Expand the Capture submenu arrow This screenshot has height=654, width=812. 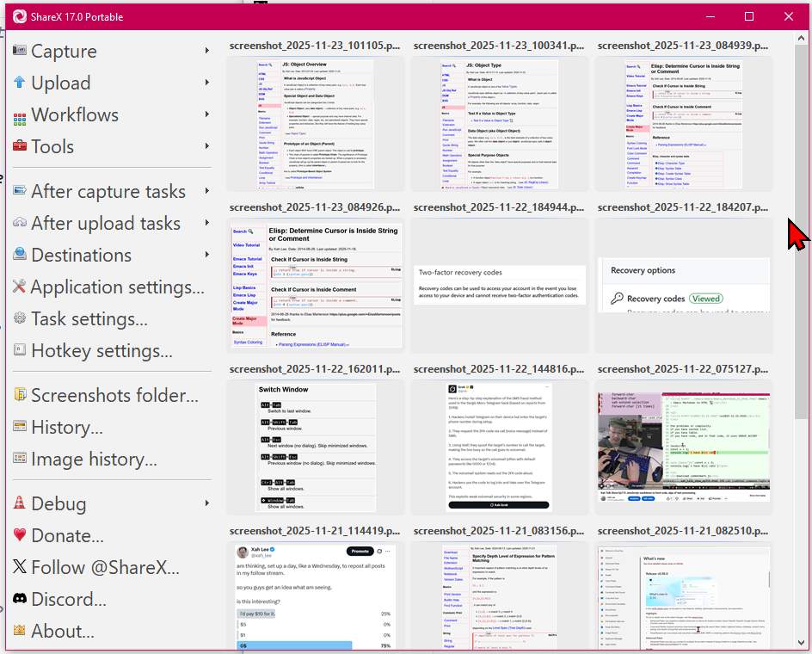207,52
